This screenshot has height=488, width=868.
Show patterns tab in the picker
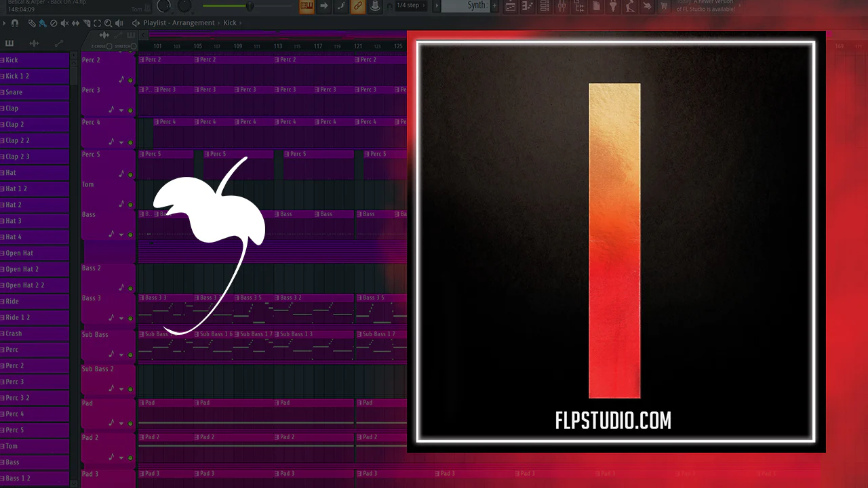[x=9, y=43]
